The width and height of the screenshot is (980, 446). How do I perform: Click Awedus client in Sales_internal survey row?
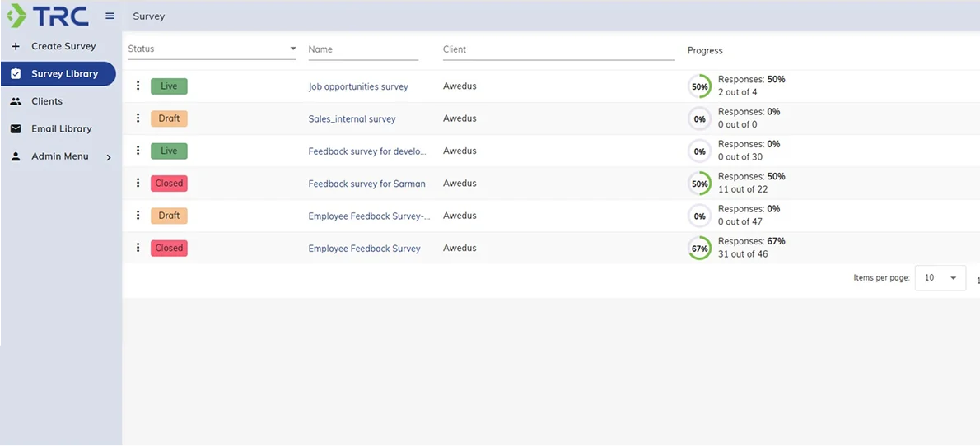(x=460, y=118)
